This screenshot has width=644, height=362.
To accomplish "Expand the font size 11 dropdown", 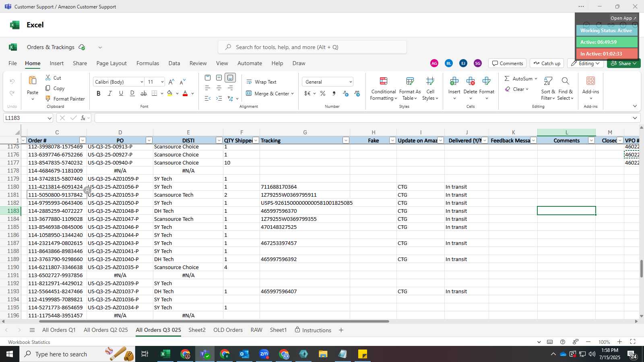I will tap(162, 82).
